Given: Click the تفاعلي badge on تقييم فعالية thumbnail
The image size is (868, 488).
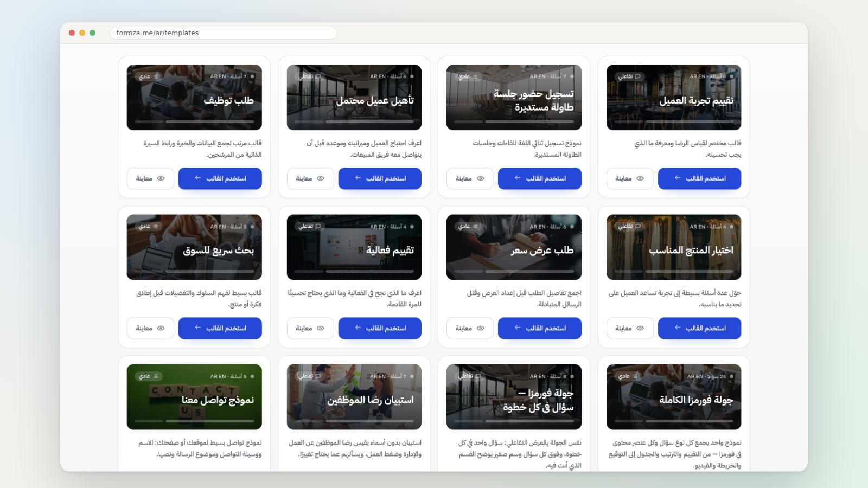Looking at the screenshot, I should click(x=309, y=226).
